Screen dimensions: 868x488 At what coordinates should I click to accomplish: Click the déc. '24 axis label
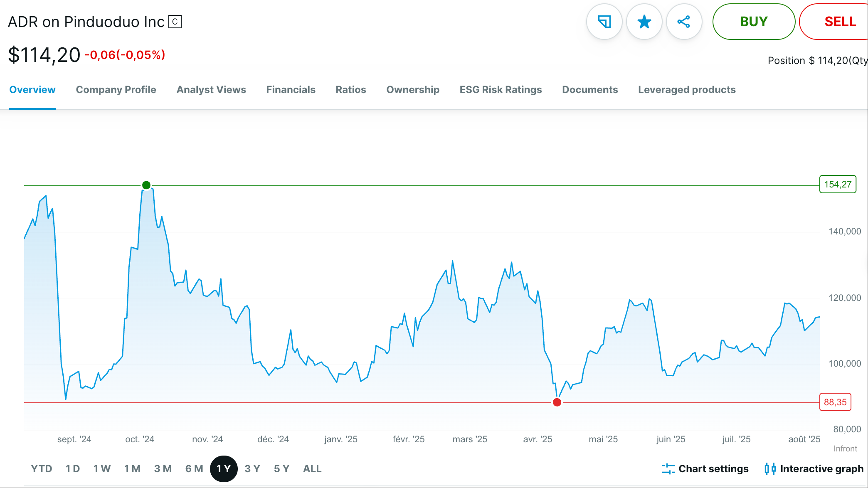pyautogui.click(x=273, y=439)
